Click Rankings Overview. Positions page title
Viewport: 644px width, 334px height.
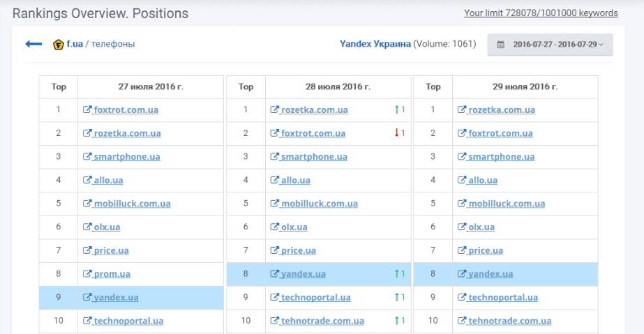tap(100, 13)
